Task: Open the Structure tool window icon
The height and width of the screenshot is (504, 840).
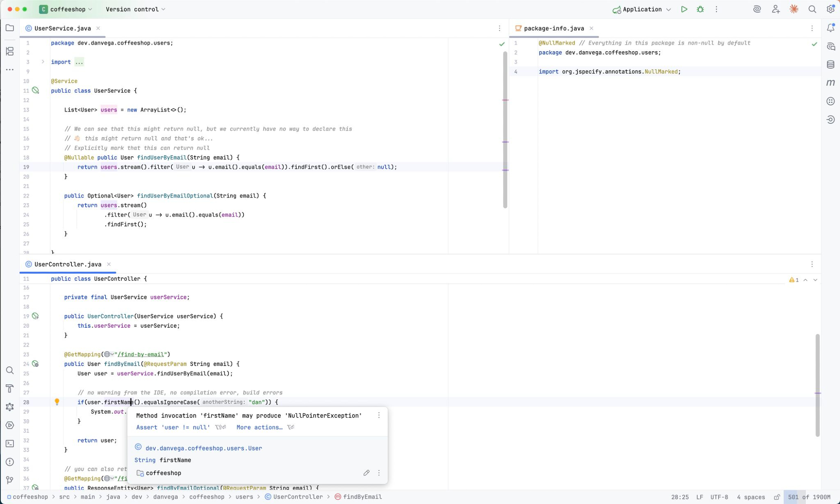Action: pyautogui.click(x=10, y=51)
